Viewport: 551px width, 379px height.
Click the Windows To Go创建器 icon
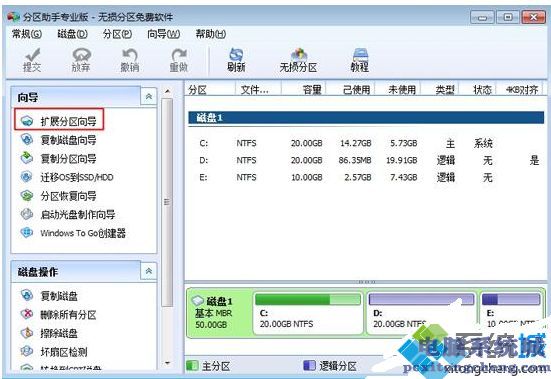pyautogui.click(x=27, y=233)
